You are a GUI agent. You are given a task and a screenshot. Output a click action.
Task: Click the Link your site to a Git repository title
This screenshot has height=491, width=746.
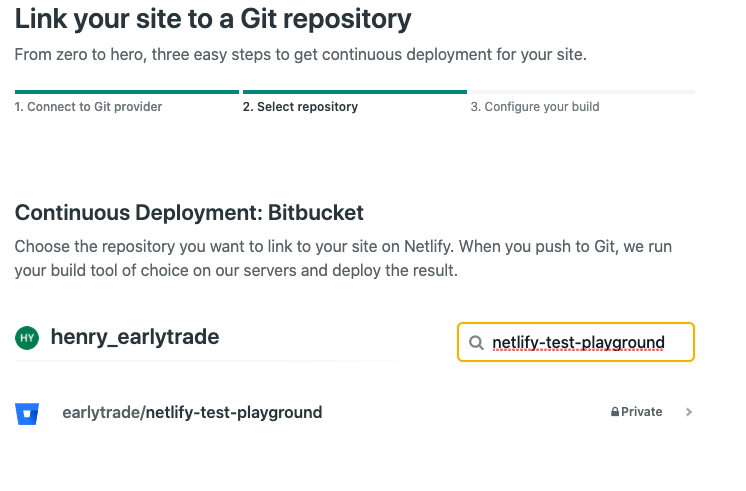tap(213, 20)
